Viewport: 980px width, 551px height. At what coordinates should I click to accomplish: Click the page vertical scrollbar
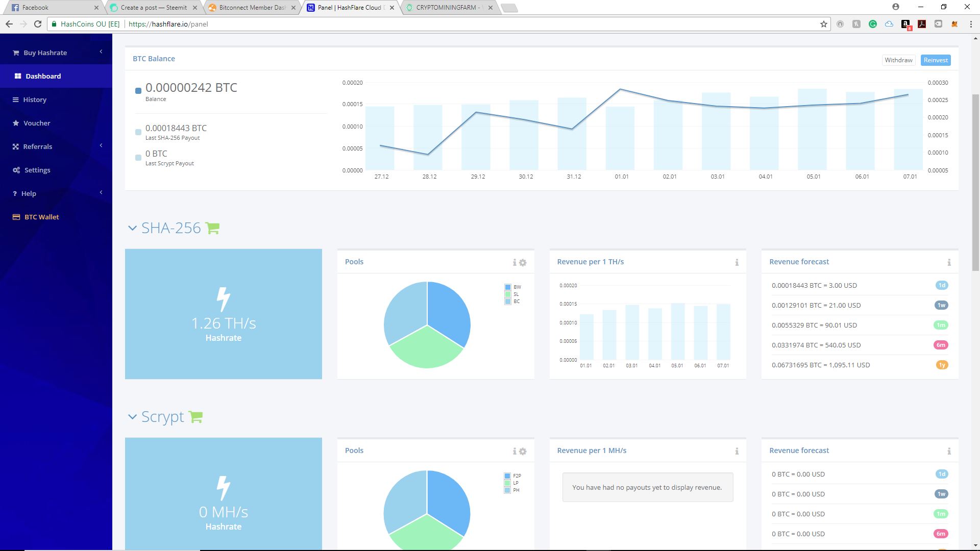tap(976, 182)
